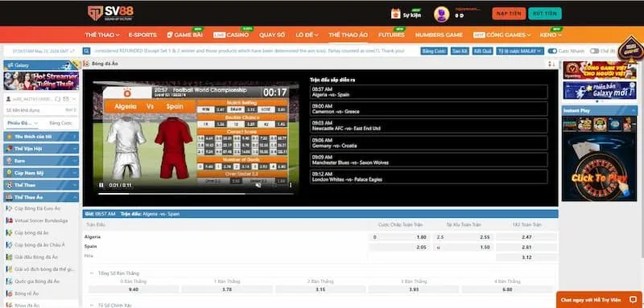The height and width of the screenshot is (308, 644).
Task: Toggle the Cược Nhanh quick bet switch
Action: click(552, 51)
